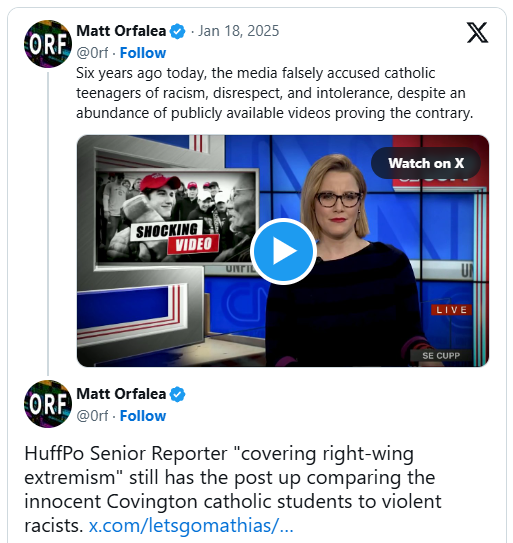
Task: Open the second @0rf handle
Action: [x=92, y=416]
